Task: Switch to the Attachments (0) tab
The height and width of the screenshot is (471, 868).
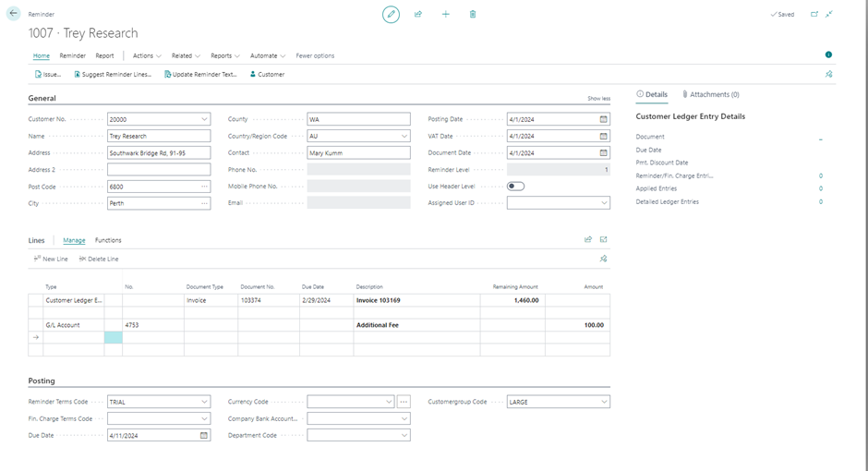Action: point(710,94)
